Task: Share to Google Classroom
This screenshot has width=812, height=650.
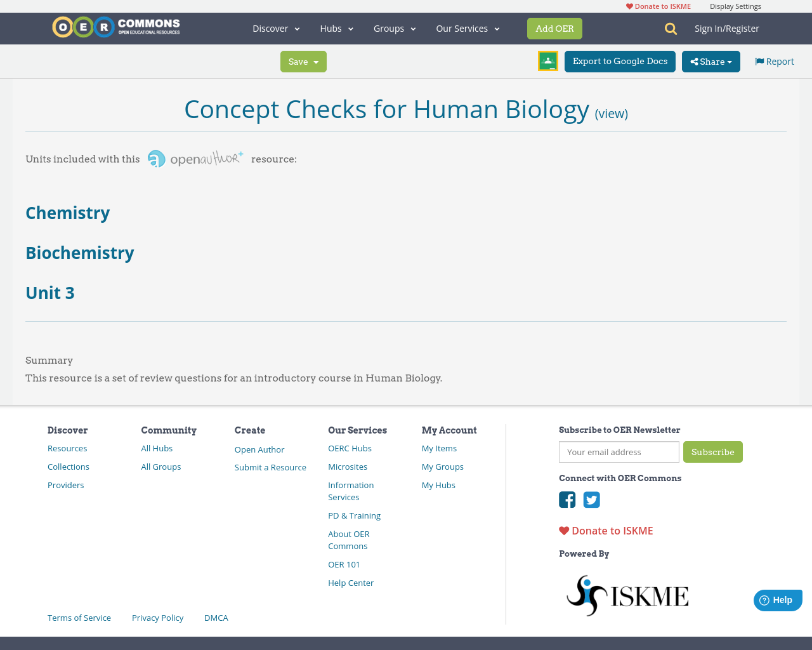Action: (547, 60)
